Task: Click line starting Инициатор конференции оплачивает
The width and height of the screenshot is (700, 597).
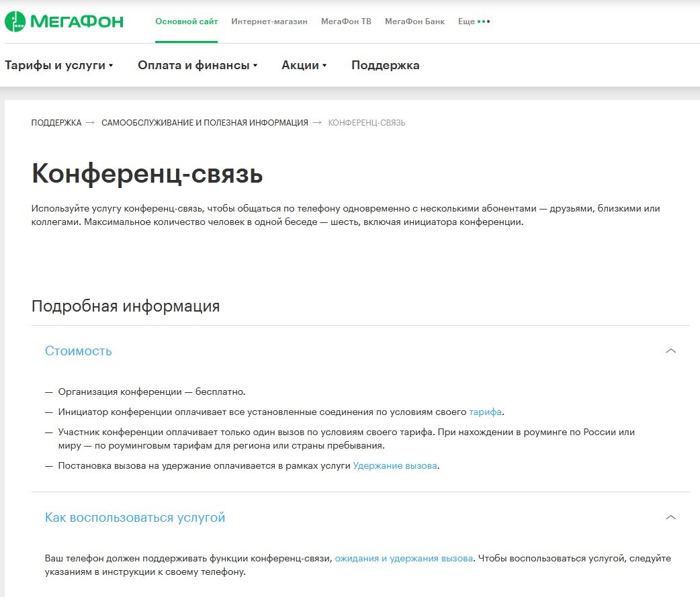Action: click(x=281, y=412)
